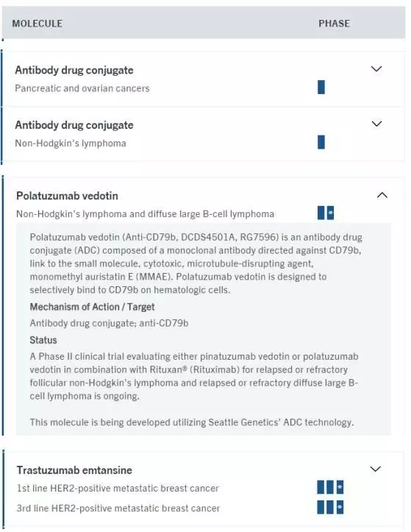The height and width of the screenshot is (532, 411).
Task: Click the Non-Hodgkin's lymphoma phase bar indicator
Action: click(321, 142)
